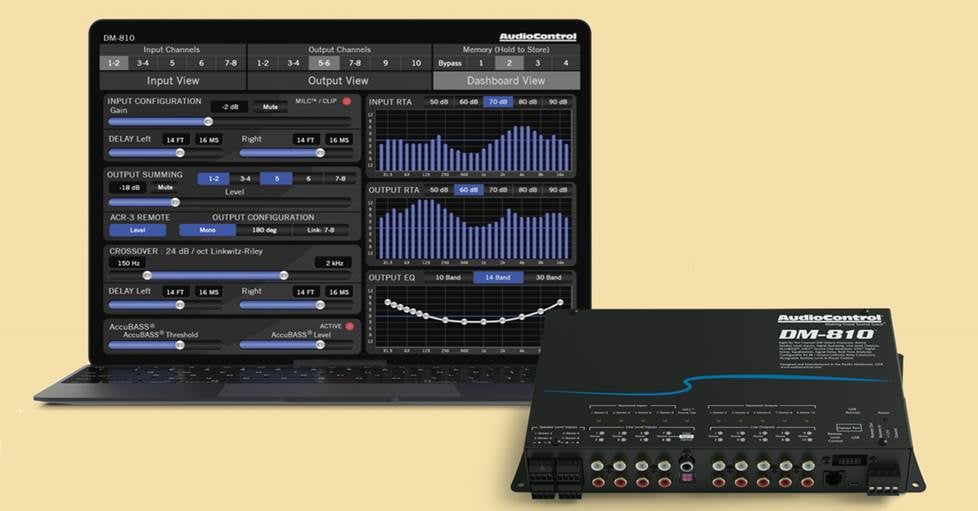Click the AccuBASS Threshold slider handle
The width and height of the screenshot is (978, 511).
[x=180, y=345]
